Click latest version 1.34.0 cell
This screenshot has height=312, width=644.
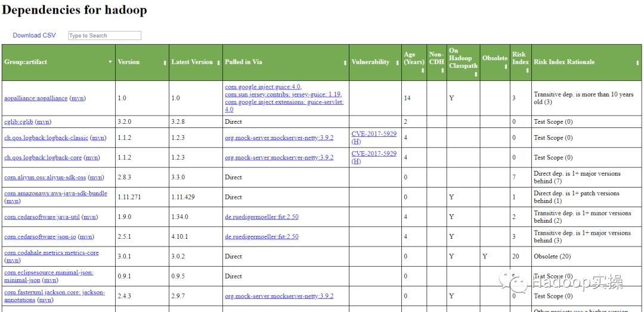coord(196,217)
